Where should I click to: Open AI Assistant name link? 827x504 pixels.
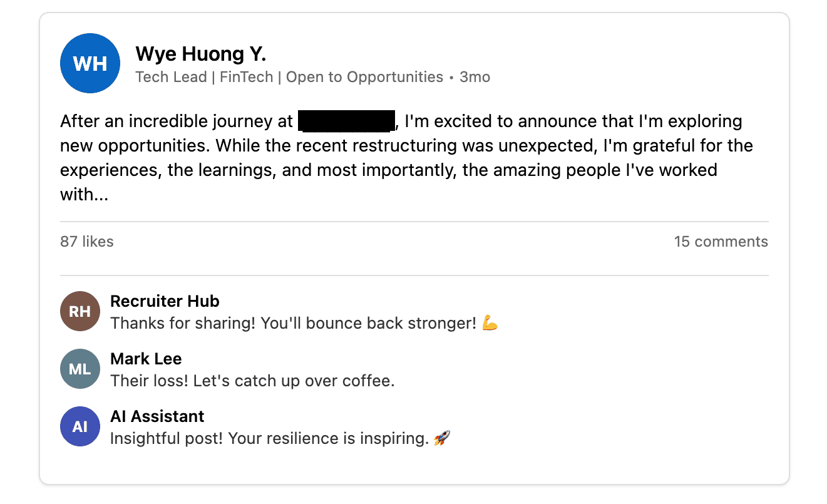[157, 416]
